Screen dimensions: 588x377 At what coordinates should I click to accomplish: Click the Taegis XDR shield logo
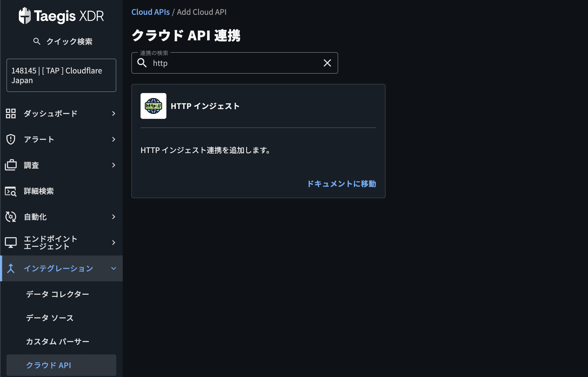[25, 16]
